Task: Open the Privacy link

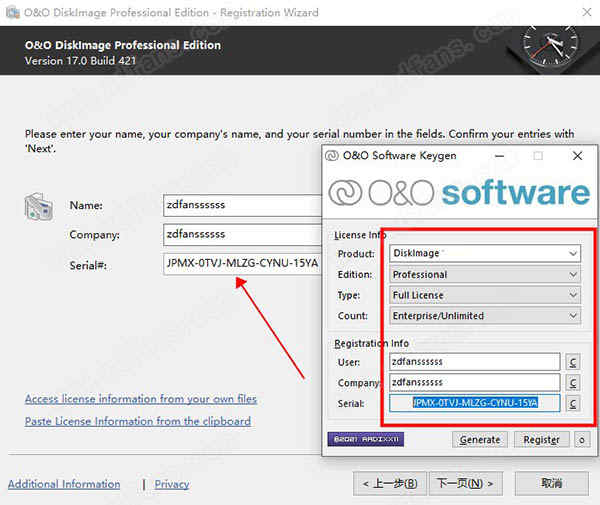Action: pyautogui.click(x=172, y=484)
